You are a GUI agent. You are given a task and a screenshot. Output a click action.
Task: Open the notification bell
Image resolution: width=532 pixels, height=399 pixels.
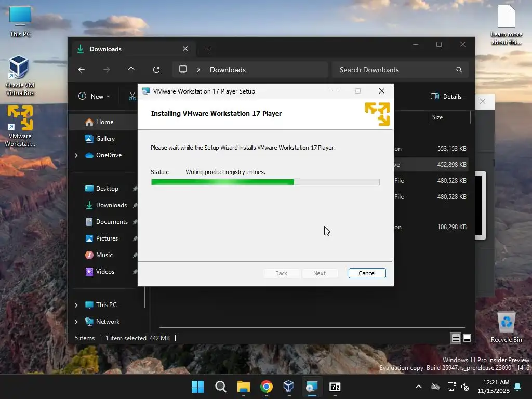(518, 387)
